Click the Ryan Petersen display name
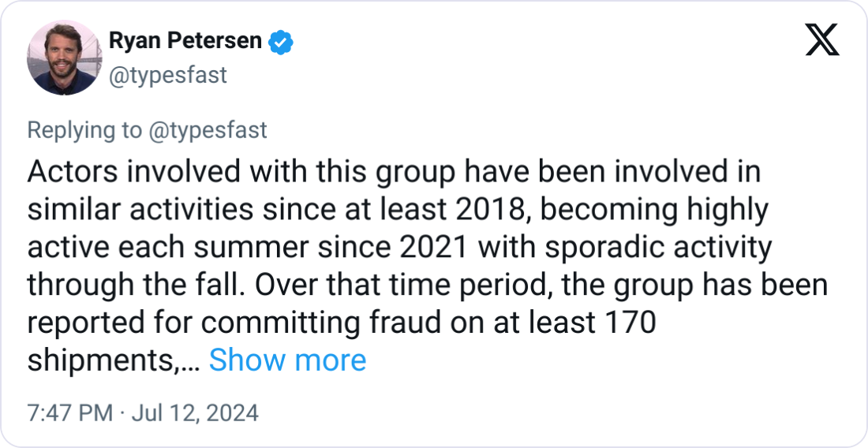868x448 pixels. tap(185, 41)
